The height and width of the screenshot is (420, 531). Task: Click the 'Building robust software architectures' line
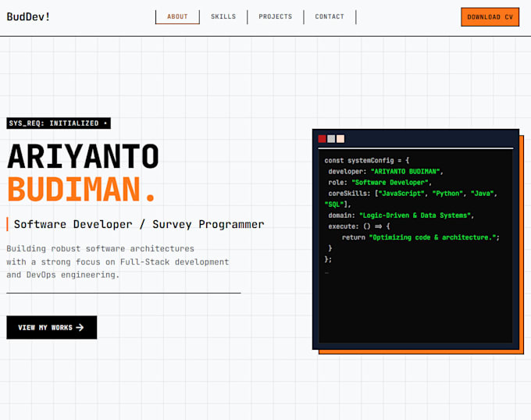[x=100, y=249]
